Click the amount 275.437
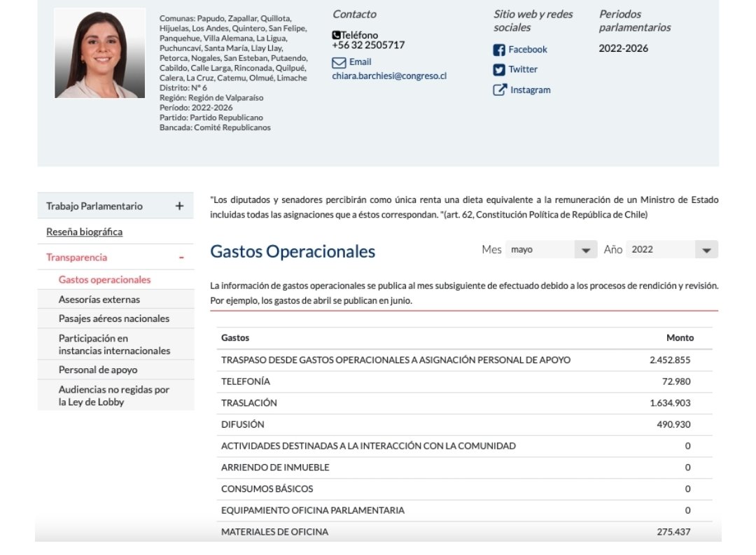The image size is (756, 555). (673, 531)
